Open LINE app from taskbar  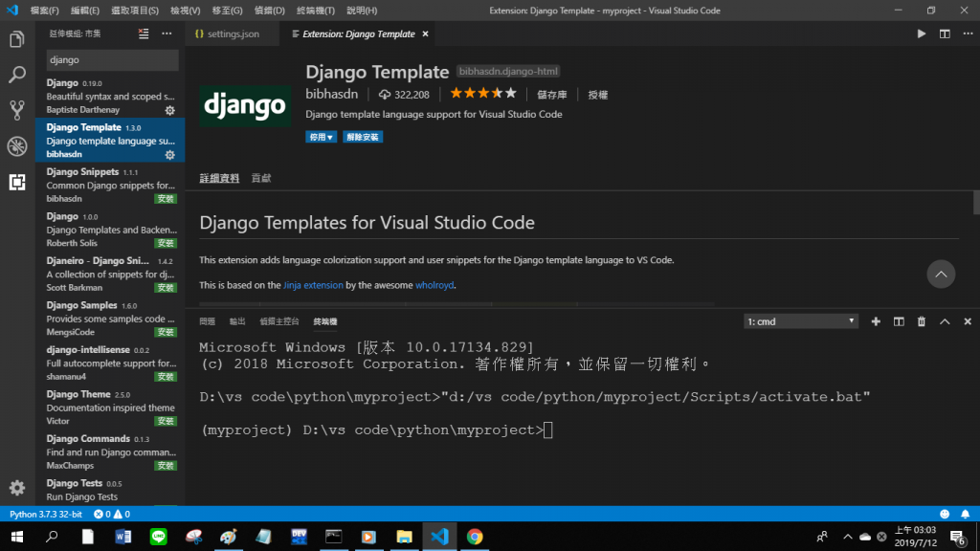158,537
